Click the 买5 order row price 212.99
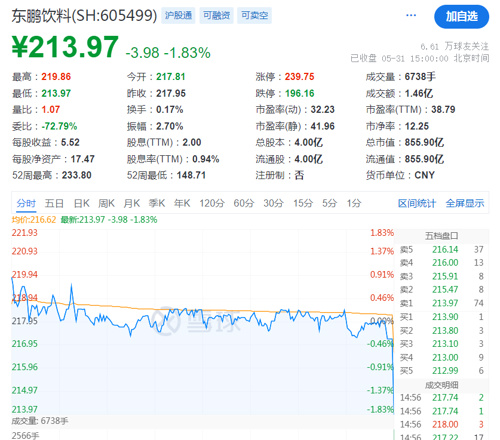Image resolution: width=500 pixels, height=440 pixels. [445, 370]
